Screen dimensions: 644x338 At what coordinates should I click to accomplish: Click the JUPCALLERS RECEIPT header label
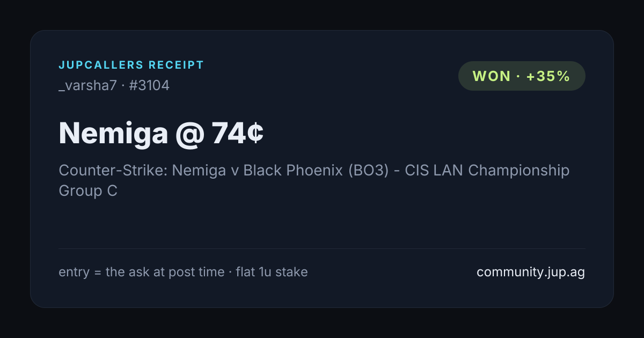click(x=131, y=65)
